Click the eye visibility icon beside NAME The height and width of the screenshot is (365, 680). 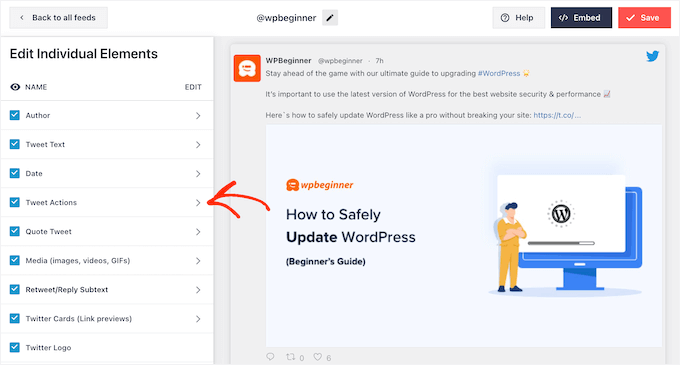(x=15, y=87)
